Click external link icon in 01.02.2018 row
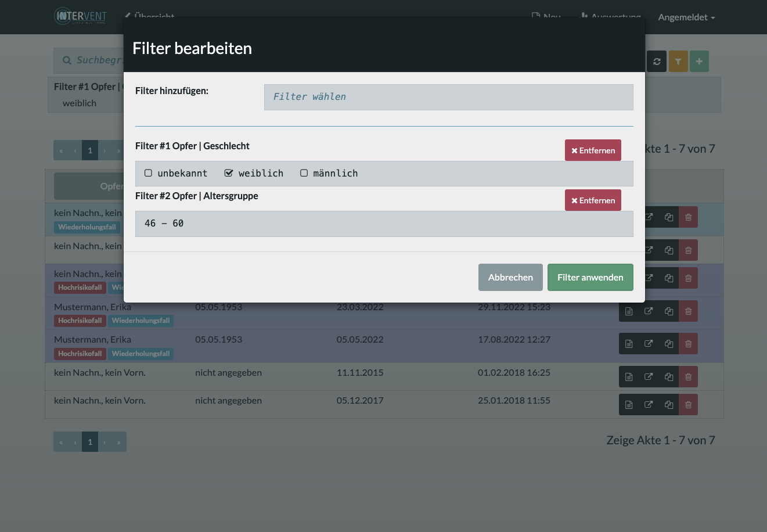767x532 pixels. coord(649,377)
